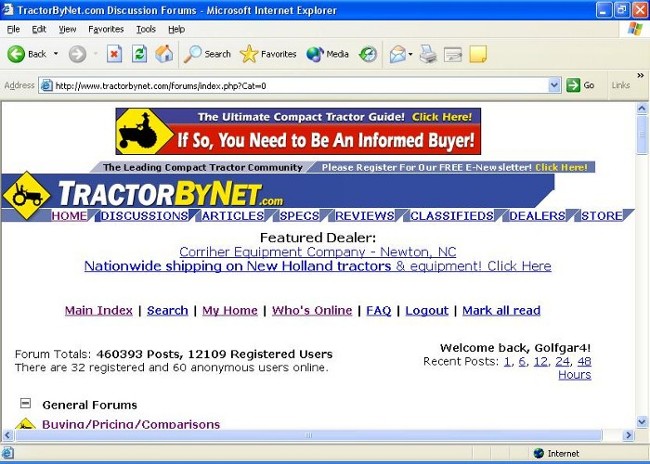Open Corriher Equipment Company dealer link
Viewport: 650px width, 464px height.
tap(318, 252)
